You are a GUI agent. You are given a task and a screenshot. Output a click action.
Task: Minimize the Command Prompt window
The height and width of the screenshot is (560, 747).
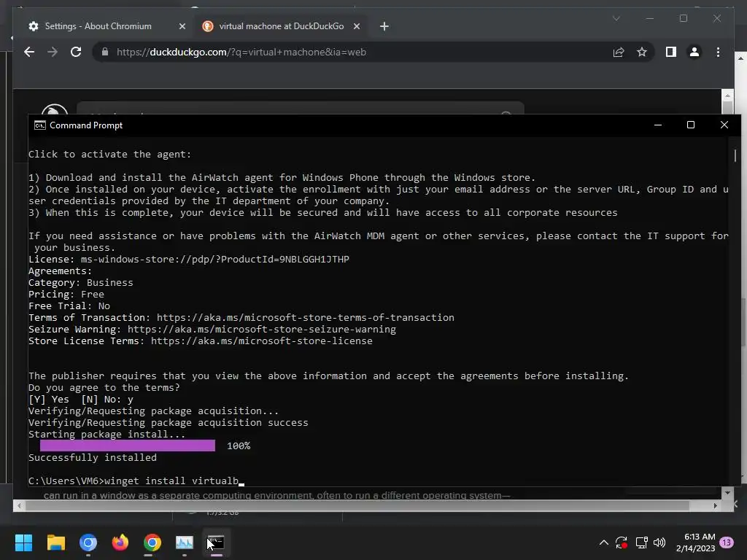[x=658, y=125]
